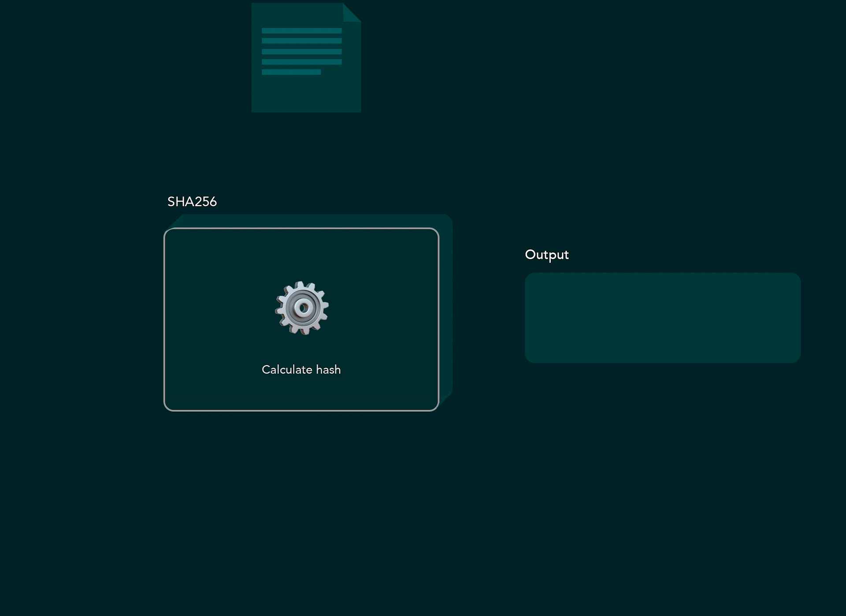Click the card area left of the gear
The image size is (846, 616).
[x=216, y=308]
